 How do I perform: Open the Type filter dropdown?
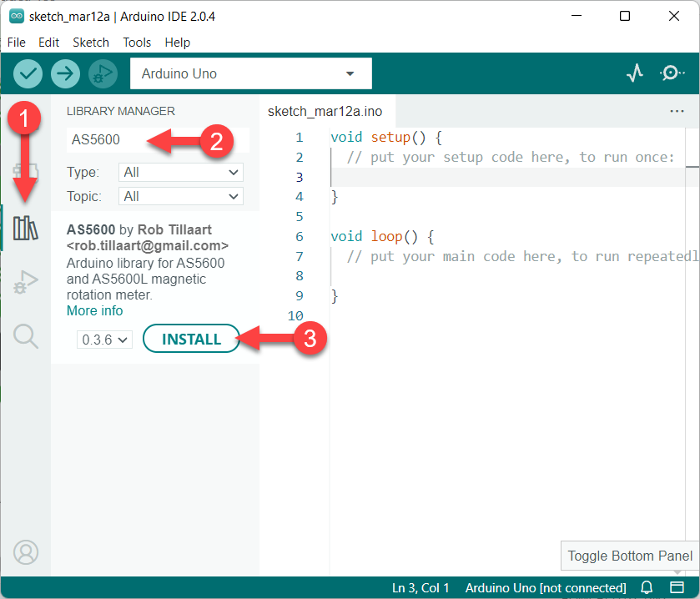(181, 173)
